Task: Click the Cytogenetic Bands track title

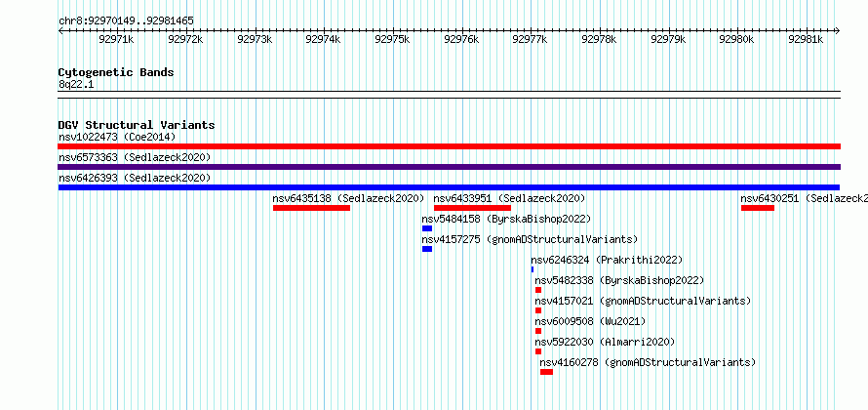Action: point(116,72)
